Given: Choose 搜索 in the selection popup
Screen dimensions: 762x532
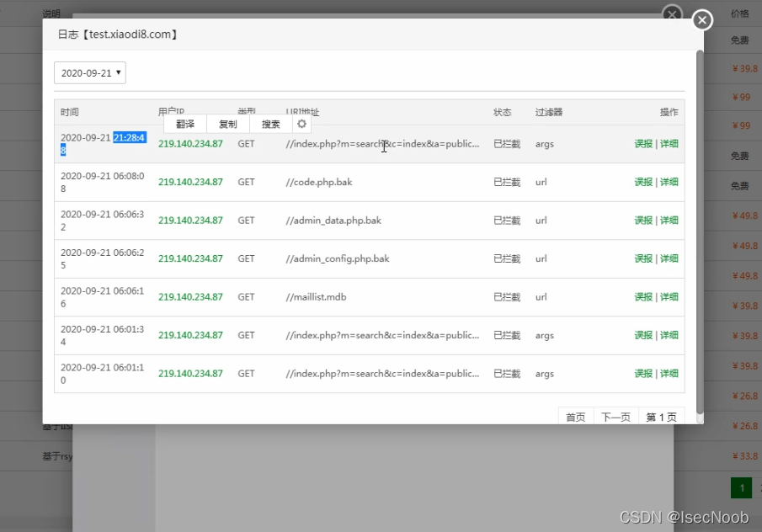Looking at the screenshot, I should (x=270, y=124).
